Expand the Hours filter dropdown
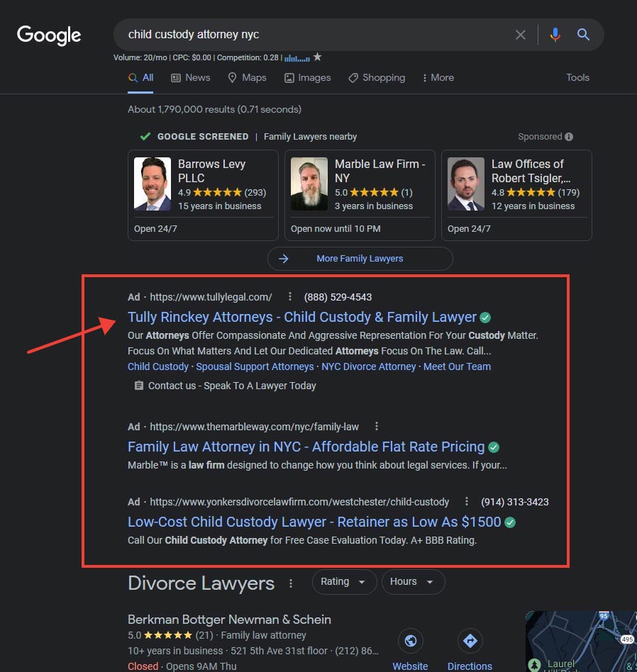The image size is (637, 672). click(x=413, y=581)
